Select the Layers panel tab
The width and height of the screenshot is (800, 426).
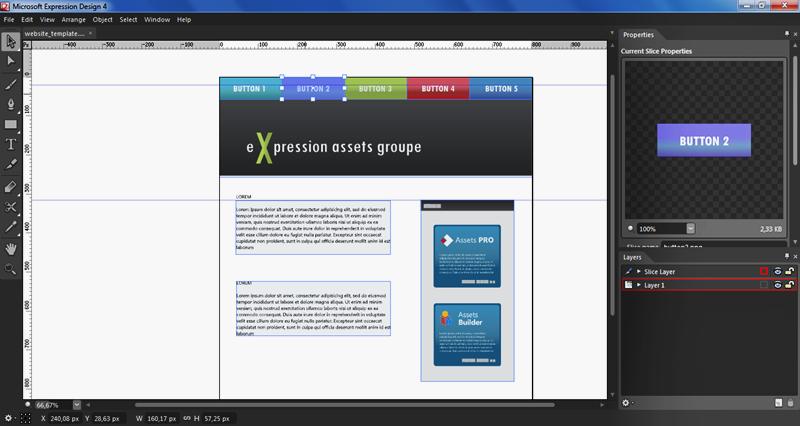(x=632, y=257)
